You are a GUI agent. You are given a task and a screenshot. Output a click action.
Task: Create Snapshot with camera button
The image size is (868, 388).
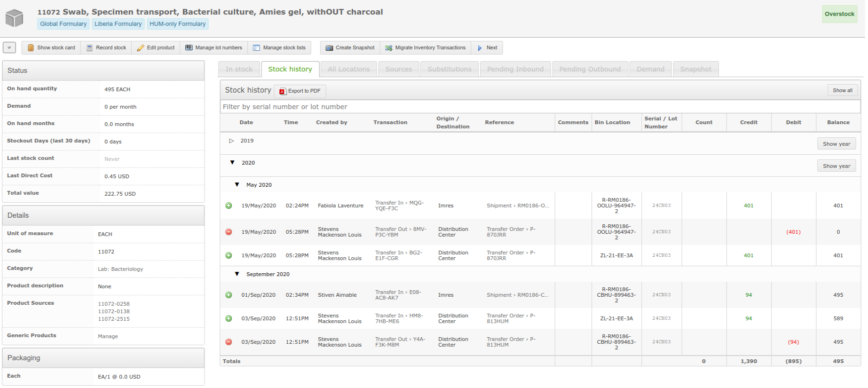350,48
